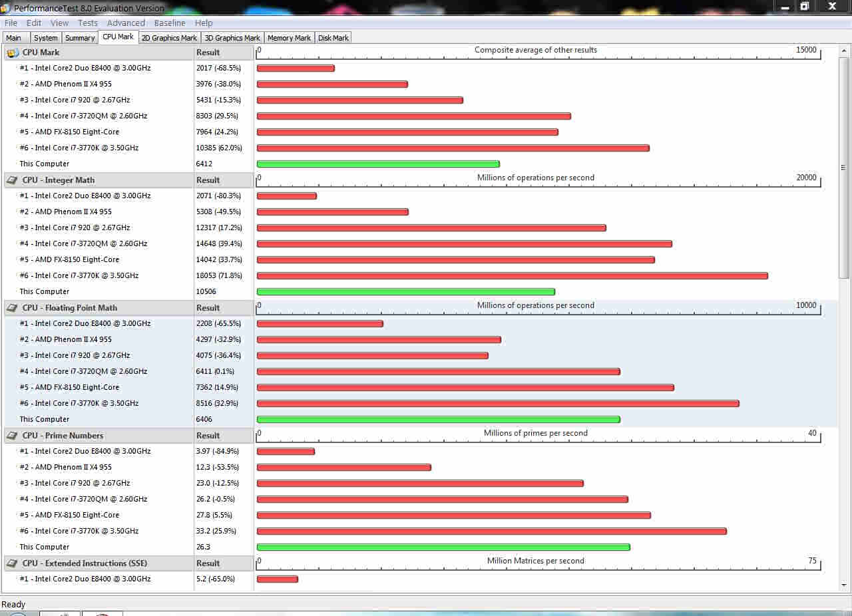Click the Extended Instructions (SSE) section icon

click(12, 563)
